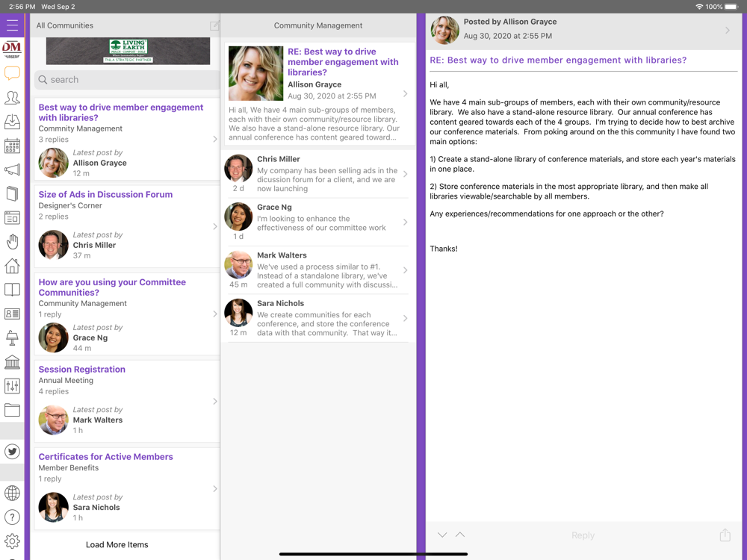
Task: Select Sara Nichols' reply in thread list
Action: [x=317, y=318]
